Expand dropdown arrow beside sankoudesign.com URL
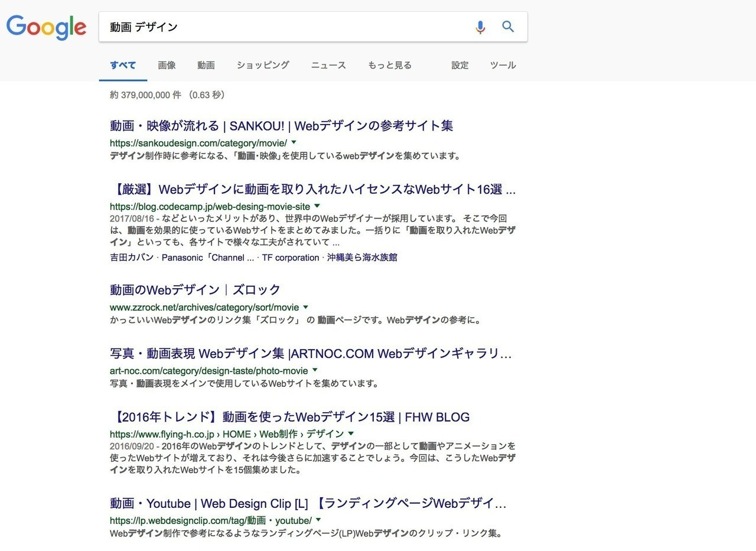This screenshot has width=756, height=551. pos(294,142)
